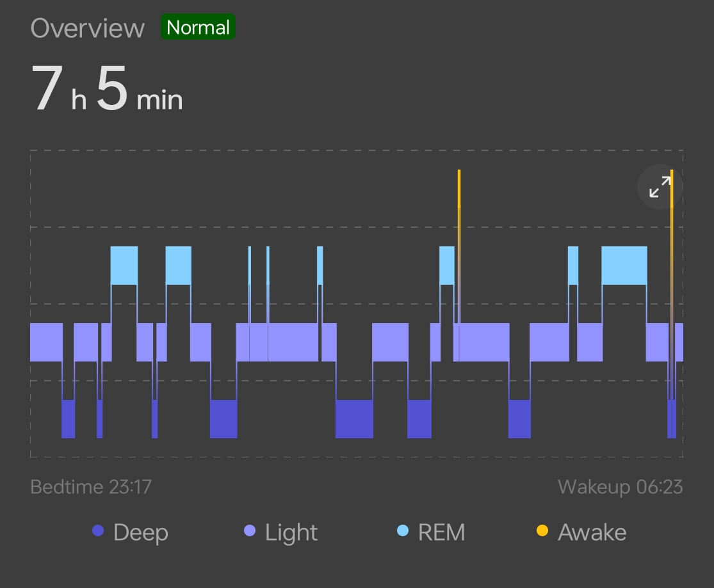Select the Bedtime 23:17 label
714x588 pixels.
[91, 487]
